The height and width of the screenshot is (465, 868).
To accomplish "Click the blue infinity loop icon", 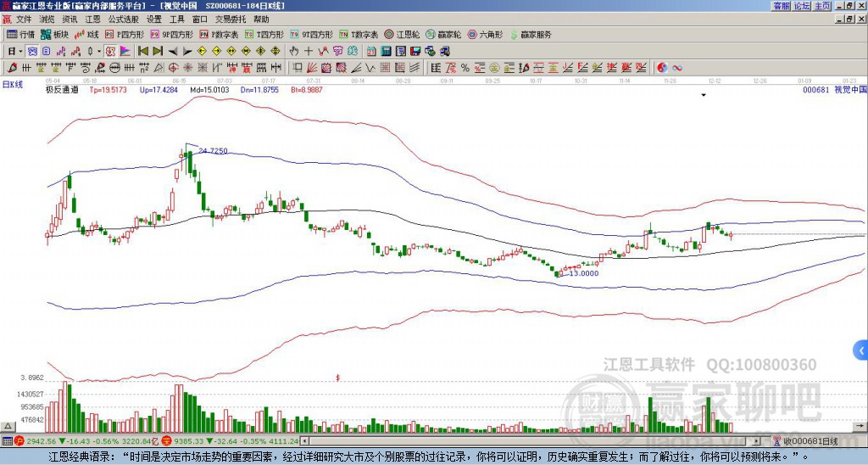I will pyautogui.click(x=677, y=68).
